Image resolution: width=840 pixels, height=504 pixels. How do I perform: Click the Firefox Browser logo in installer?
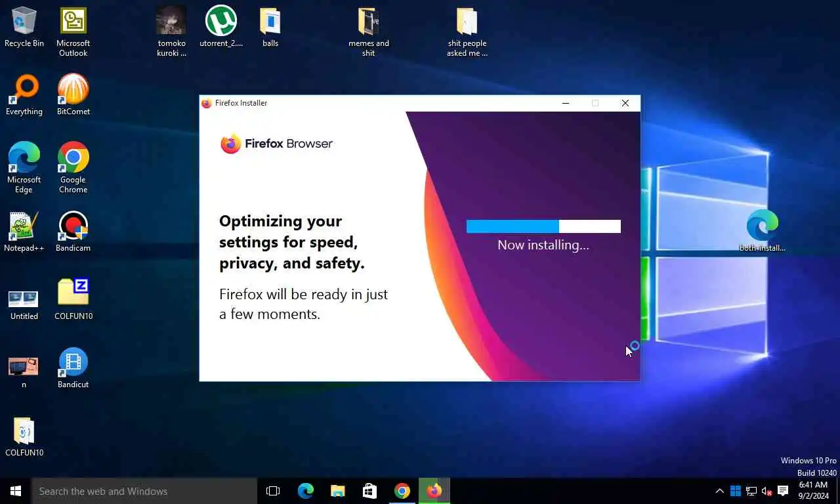(276, 144)
